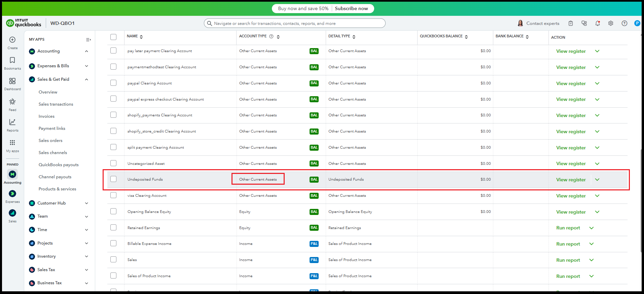Toggle the select-all checkbox in table header
This screenshot has height=294, width=644.
coord(113,37)
